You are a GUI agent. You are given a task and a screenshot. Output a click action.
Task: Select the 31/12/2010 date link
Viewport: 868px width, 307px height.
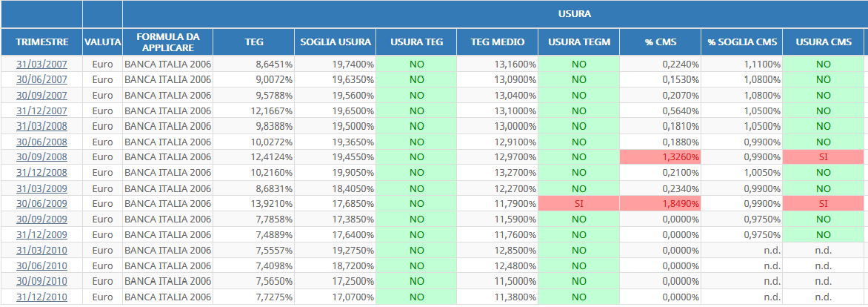pyautogui.click(x=41, y=297)
